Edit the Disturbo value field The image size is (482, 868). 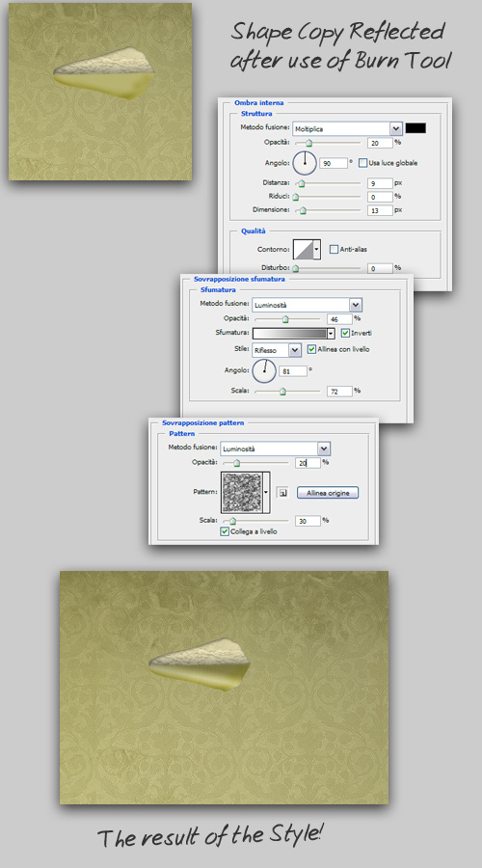pyautogui.click(x=380, y=268)
